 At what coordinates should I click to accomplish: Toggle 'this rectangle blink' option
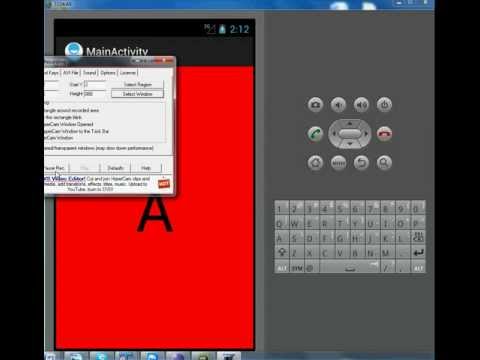(x=63, y=117)
